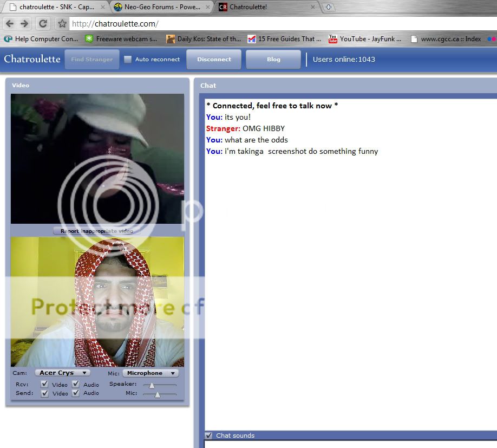Click the browser Forward arrow

point(24,24)
